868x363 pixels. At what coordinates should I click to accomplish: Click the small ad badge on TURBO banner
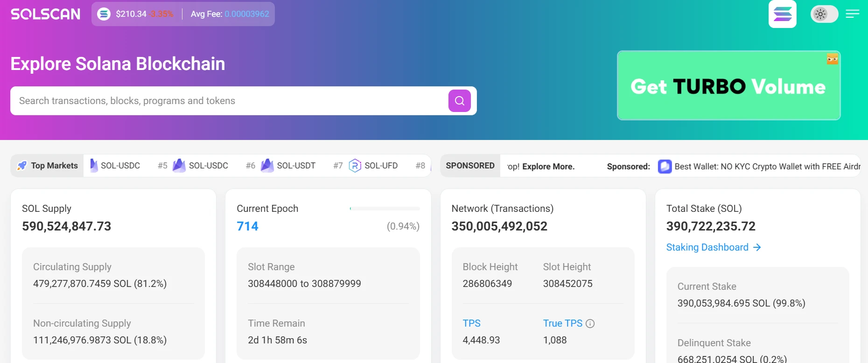tap(833, 59)
